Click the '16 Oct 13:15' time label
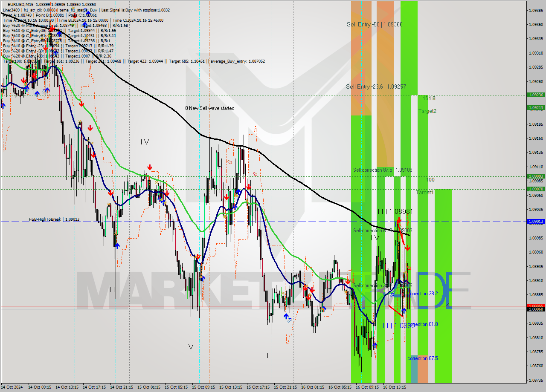Screen dimensions: 546x392 395,387
